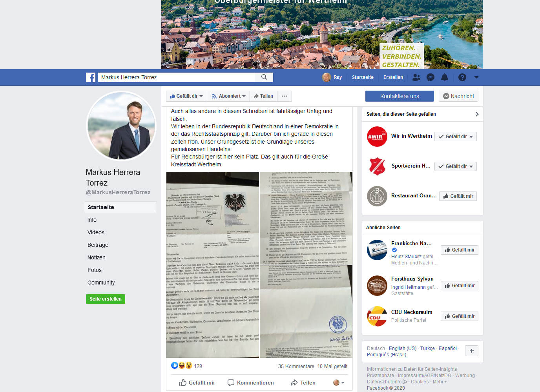
Task: Open the three-dots more options button
Action: pyautogui.click(x=285, y=96)
